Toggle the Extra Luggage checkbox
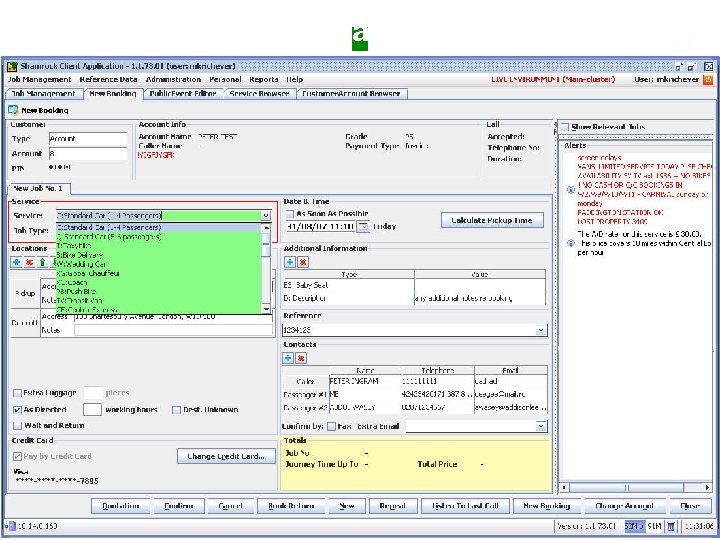Image resolution: width=720 pixels, height=540 pixels. click(x=17, y=392)
